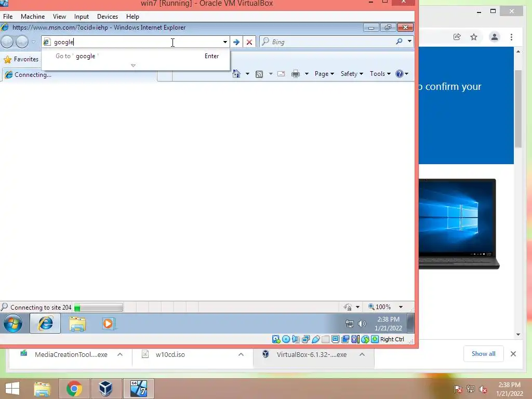
Task: Click Win7 volume speaker tray icon
Action: coord(362,324)
